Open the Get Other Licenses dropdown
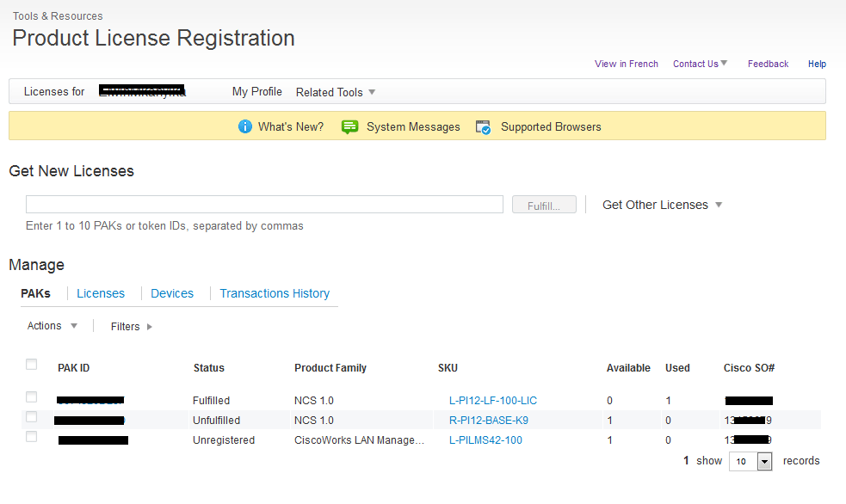The image size is (846, 504). click(661, 205)
